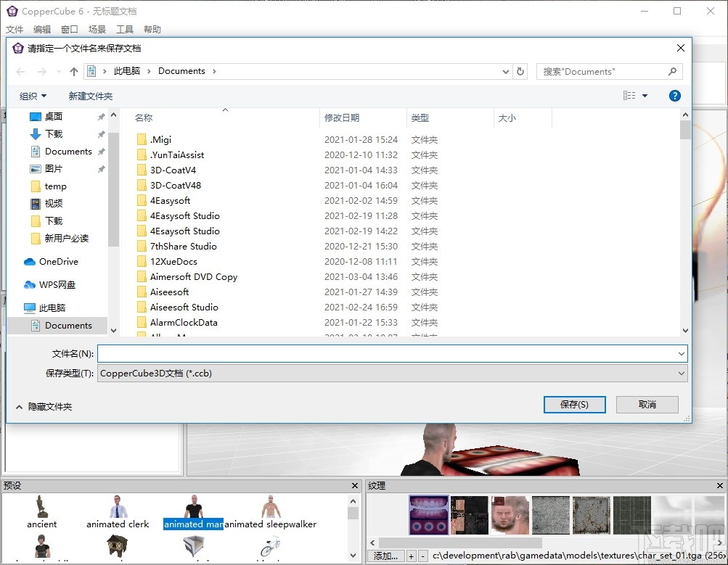Open the 编辑 menu
The image size is (728, 565).
coord(42,30)
